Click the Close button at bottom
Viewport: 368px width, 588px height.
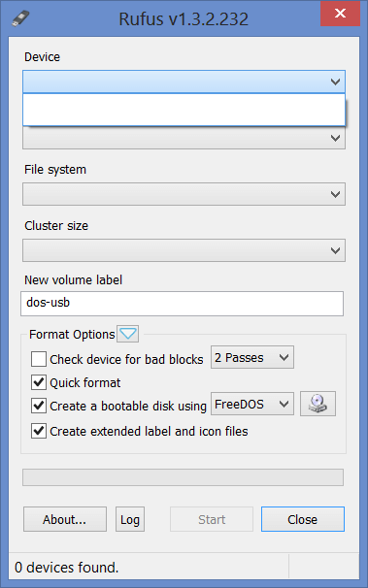pos(303,519)
